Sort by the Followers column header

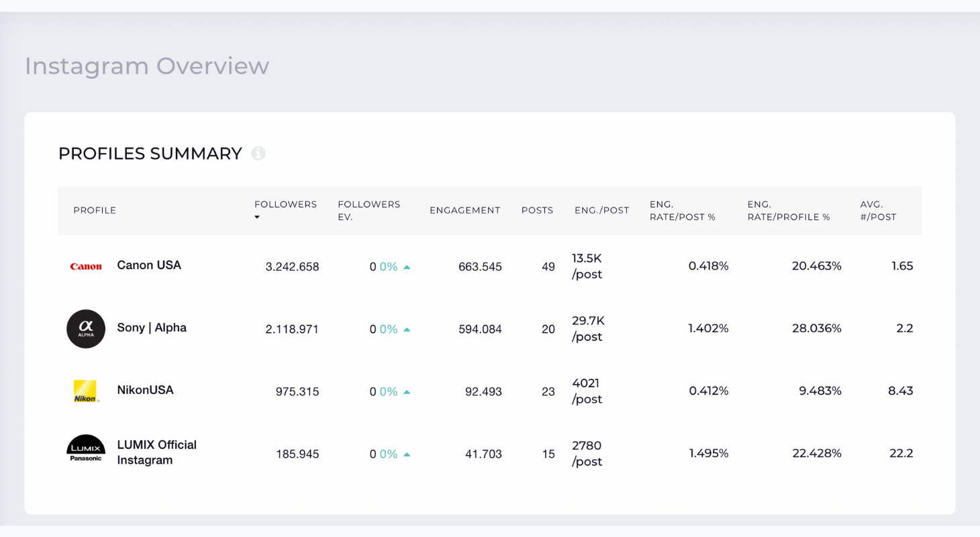[285, 204]
